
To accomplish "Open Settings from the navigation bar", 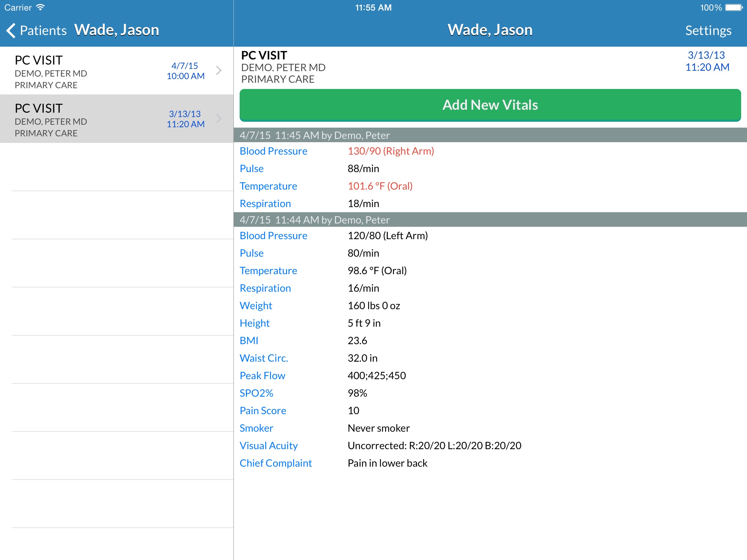I will tap(708, 30).
